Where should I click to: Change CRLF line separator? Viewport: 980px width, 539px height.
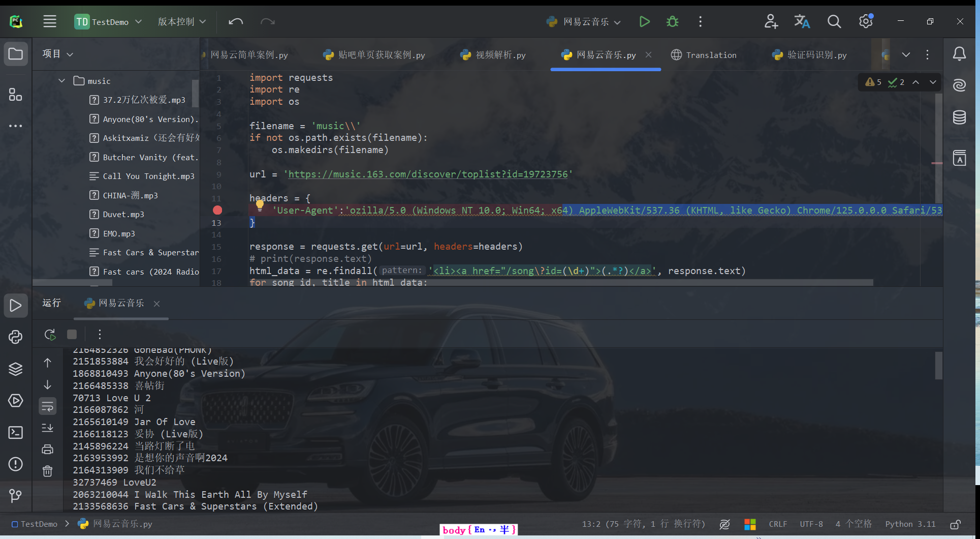point(778,524)
